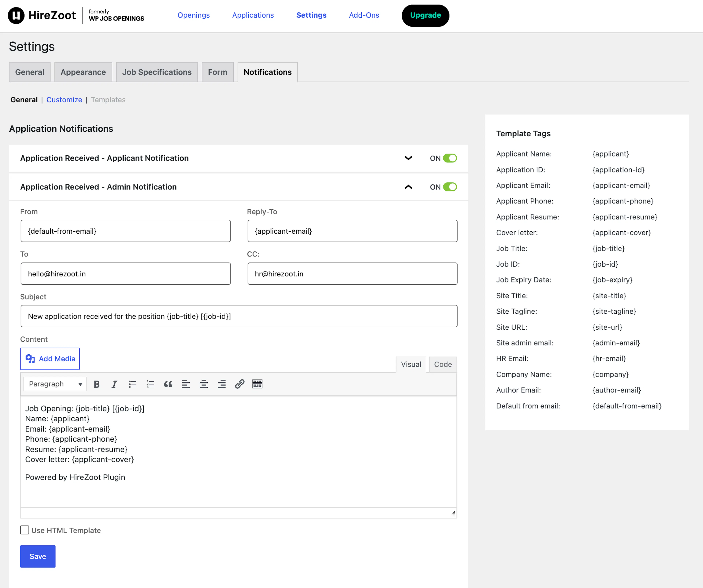
Task: Open Settings in top navigation
Action: pos(311,15)
